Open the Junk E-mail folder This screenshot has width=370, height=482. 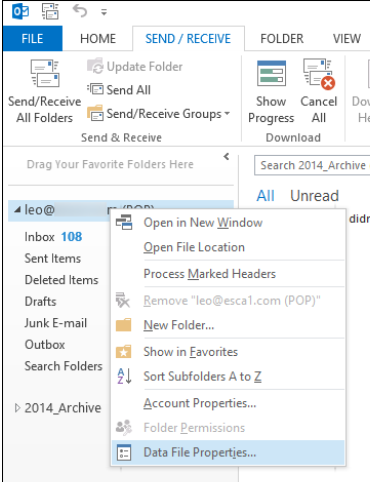(56, 323)
